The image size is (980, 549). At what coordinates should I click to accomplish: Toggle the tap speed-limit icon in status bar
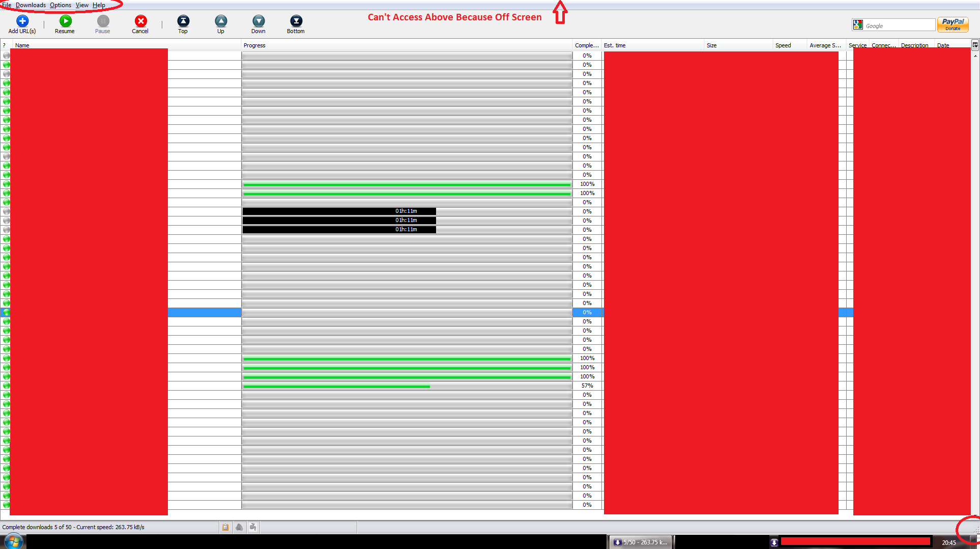point(253,527)
